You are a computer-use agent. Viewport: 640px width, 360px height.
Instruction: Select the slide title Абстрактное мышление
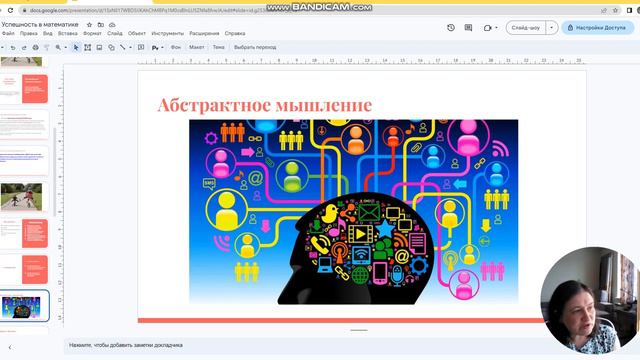[x=265, y=105]
